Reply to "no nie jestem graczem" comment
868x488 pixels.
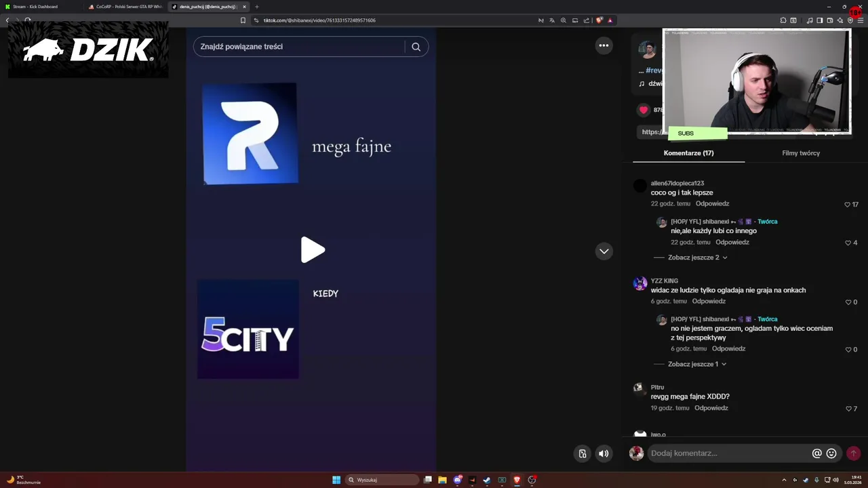click(729, 349)
